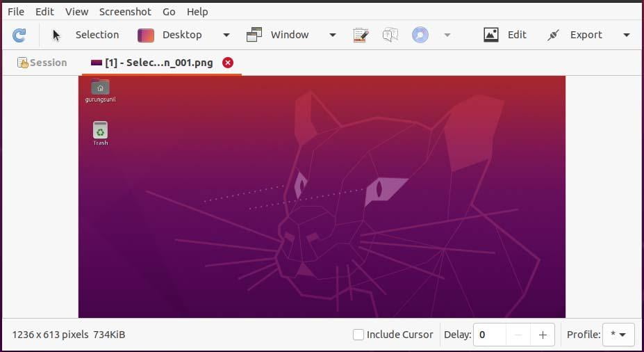This screenshot has height=352, width=644.
Task: Open the Screenshot menu
Action: [125, 12]
